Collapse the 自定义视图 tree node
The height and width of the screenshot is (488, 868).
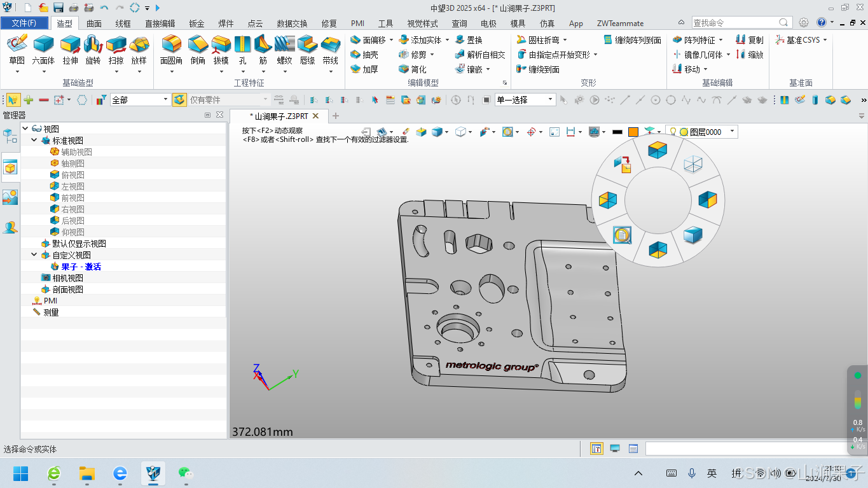34,255
